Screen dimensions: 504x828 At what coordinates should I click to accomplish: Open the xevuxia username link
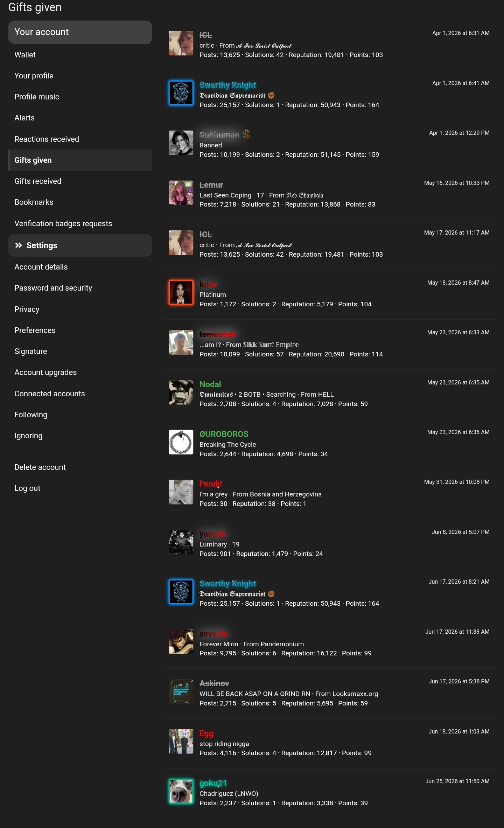point(213,634)
